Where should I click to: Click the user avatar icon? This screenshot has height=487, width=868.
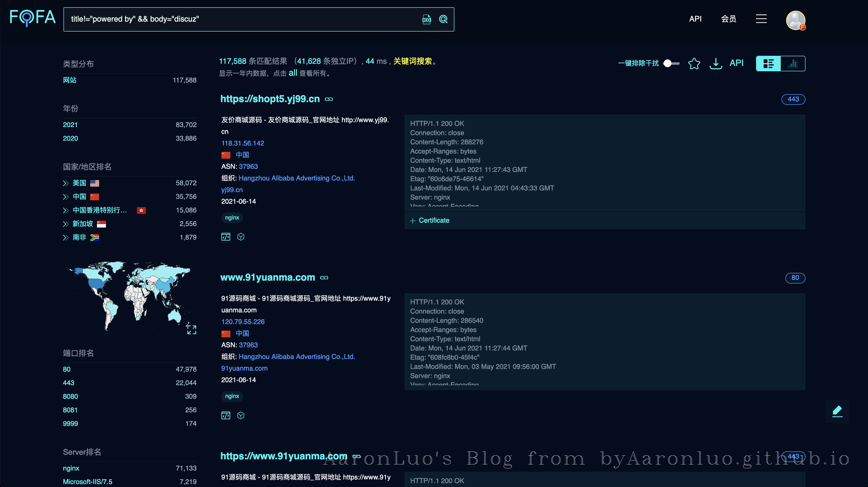[x=795, y=20]
